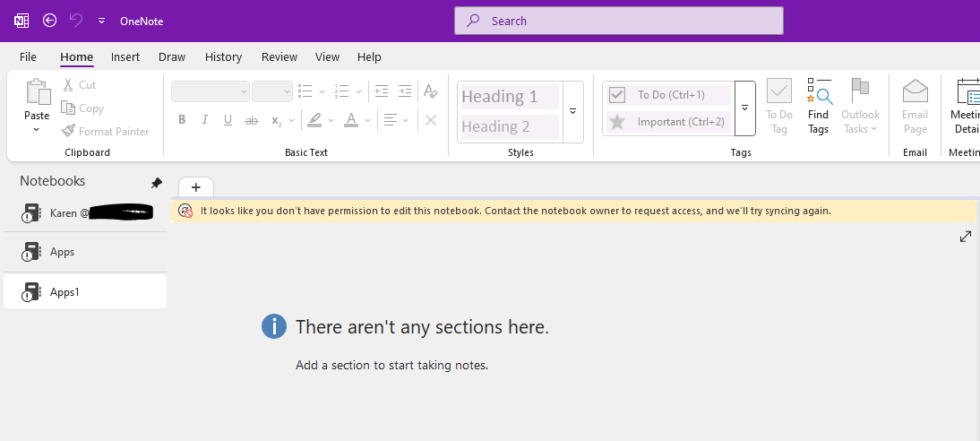Open the File menu
This screenshot has width=980, height=441.
28,57
